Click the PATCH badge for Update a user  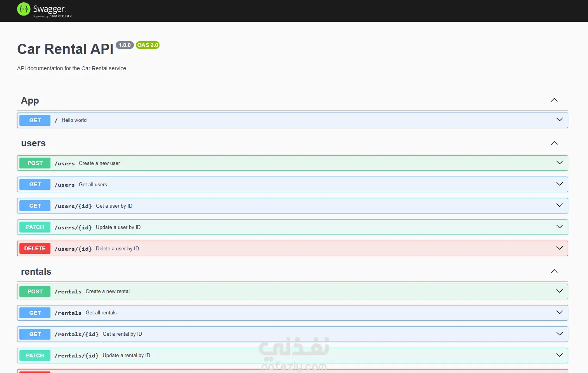point(35,227)
